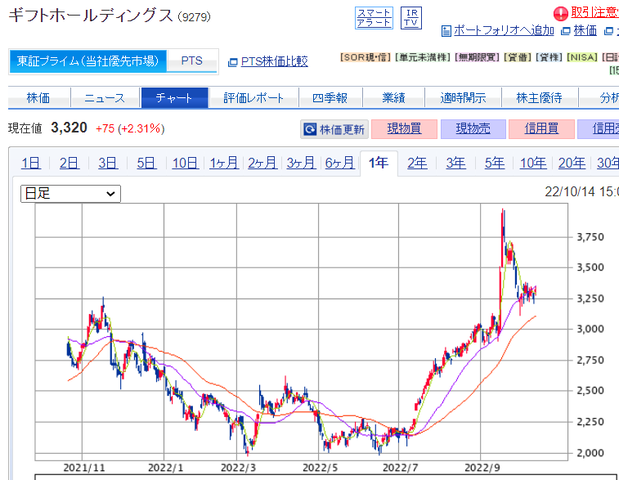Screen dimensions: 619x480
Task: Select the 10日 chart range
Action: pos(185,163)
